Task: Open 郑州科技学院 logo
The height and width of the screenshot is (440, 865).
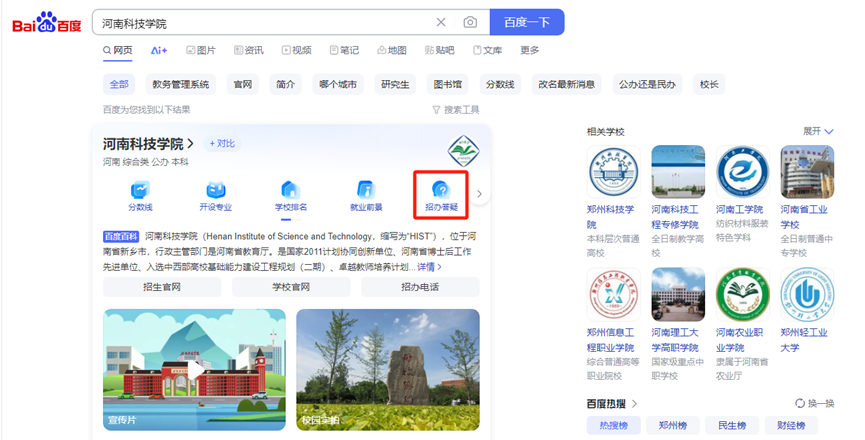Action: 613,172
